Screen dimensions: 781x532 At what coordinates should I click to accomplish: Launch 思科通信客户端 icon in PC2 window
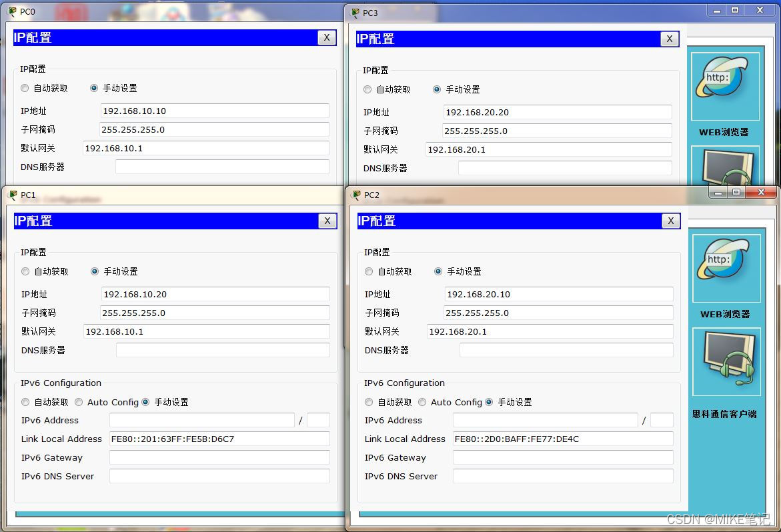click(726, 362)
